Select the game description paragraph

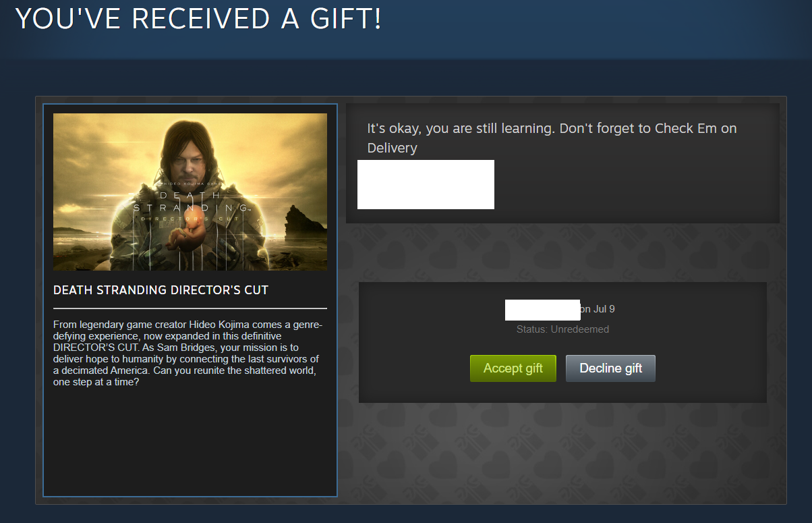[x=188, y=354]
